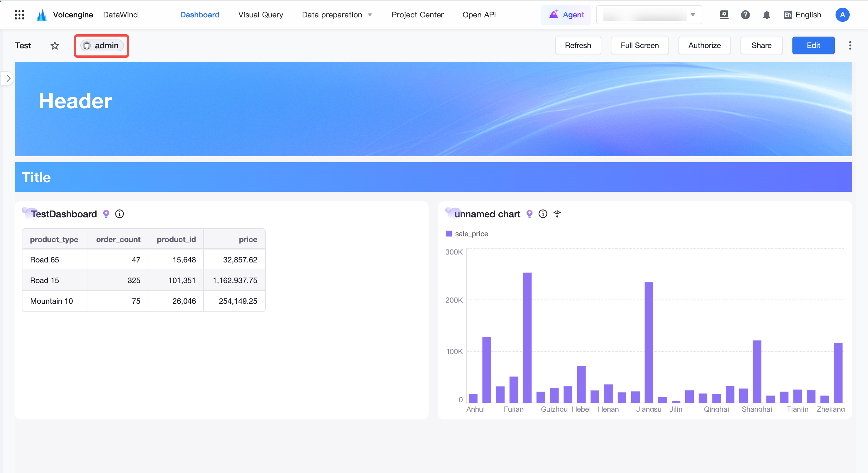
Task: Click the info icon on unnamed chart
Action: click(543, 214)
